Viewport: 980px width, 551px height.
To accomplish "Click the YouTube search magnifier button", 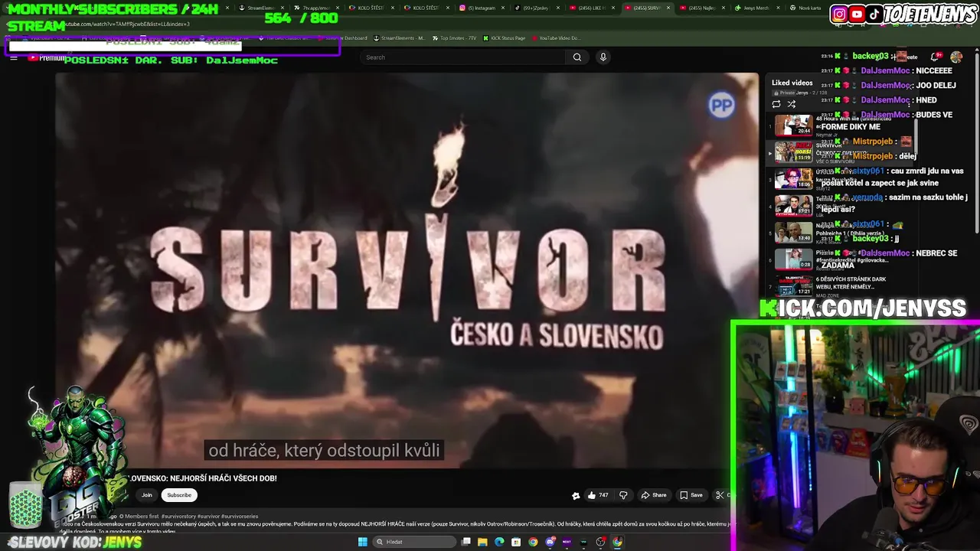I will (577, 57).
